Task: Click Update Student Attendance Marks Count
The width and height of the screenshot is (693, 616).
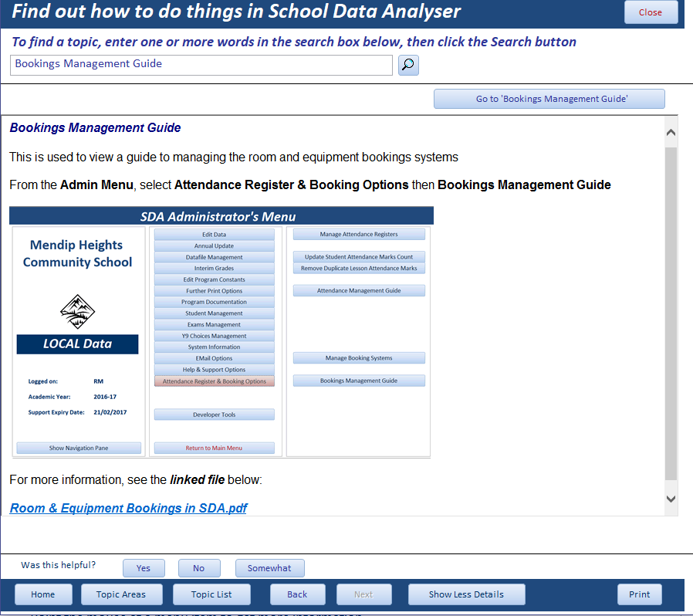Action: pos(359,257)
